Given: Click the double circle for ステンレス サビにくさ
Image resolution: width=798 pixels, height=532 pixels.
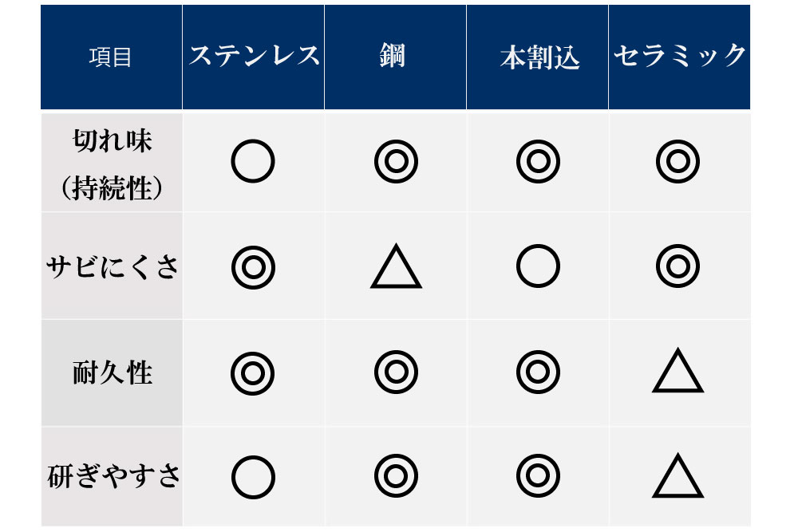Looking at the screenshot, I should pos(253,267).
